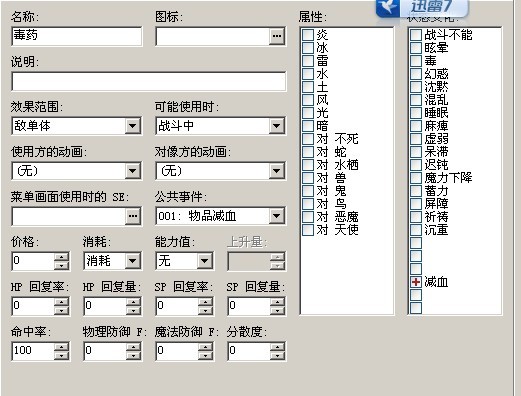The image size is (521, 396).
Task: Toggle the 对 天使 attribute checkbox
Action: (x=308, y=230)
